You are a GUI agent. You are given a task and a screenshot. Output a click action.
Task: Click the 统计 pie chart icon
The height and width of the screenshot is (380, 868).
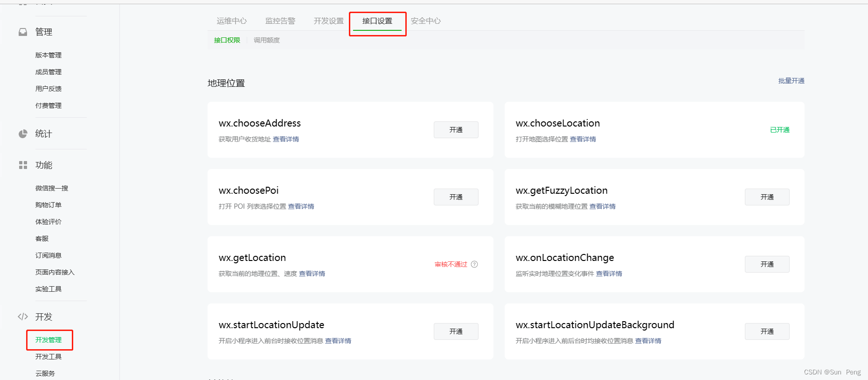click(x=23, y=134)
